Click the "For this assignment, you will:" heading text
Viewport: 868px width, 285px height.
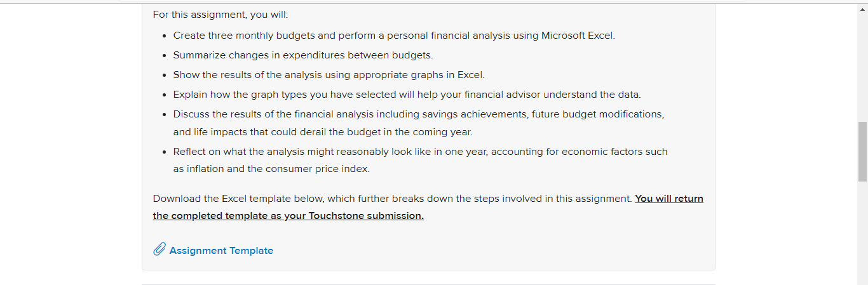(x=220, y=15)
